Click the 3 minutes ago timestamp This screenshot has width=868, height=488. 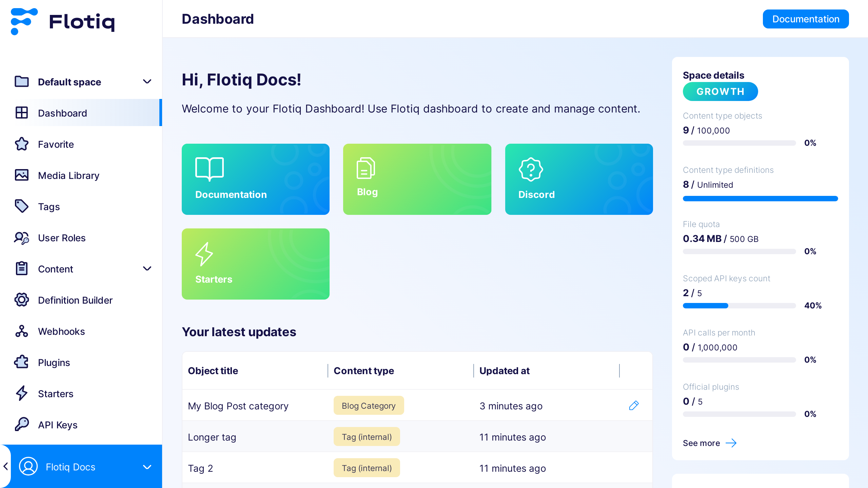511,406
